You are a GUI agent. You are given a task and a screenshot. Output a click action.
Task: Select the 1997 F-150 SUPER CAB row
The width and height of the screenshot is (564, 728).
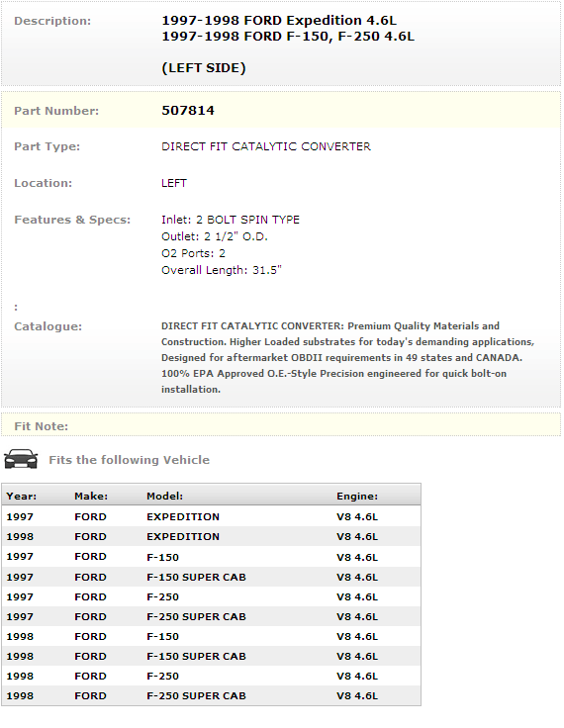pyautogui.click(x=211, y=577)
